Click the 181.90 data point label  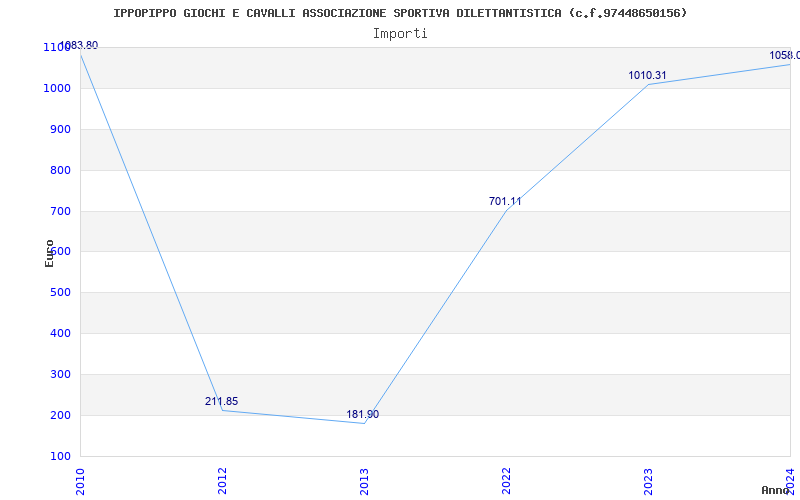coord(363,414)
